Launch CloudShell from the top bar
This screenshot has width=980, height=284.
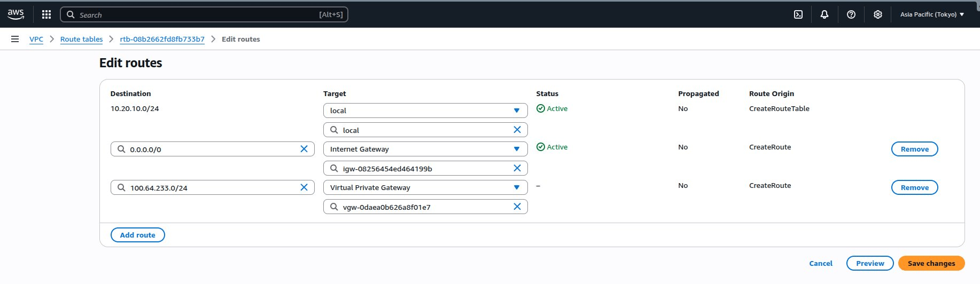(798, 14)
